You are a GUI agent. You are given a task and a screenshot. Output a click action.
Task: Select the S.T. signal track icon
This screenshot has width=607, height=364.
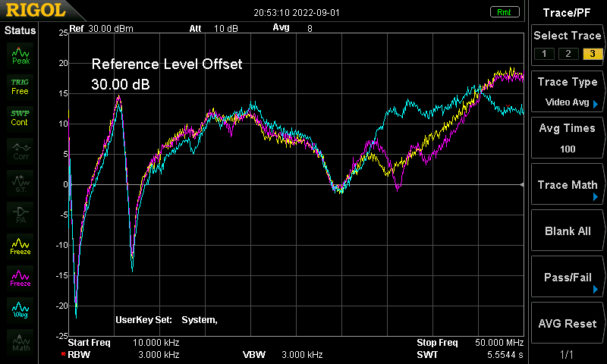coord(20,182)
